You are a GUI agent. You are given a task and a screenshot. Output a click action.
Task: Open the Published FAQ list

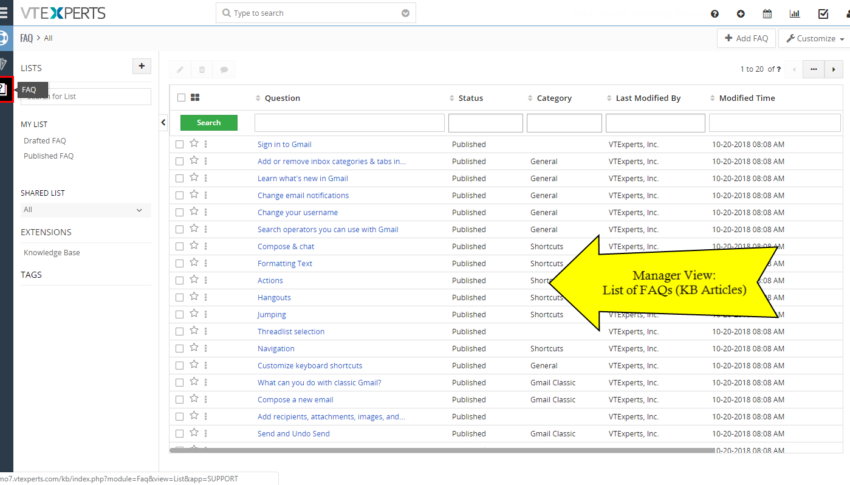(x=48, y=156)
